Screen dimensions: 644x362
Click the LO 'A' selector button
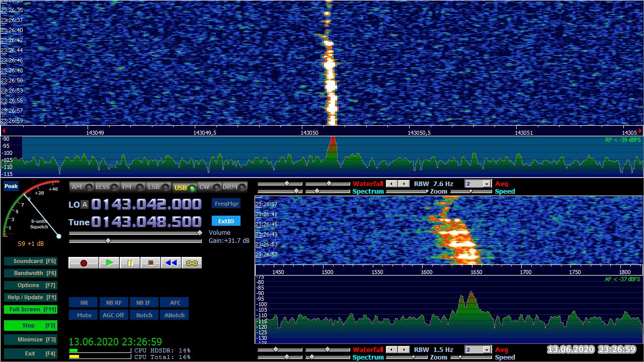click(x=85, y=205)
